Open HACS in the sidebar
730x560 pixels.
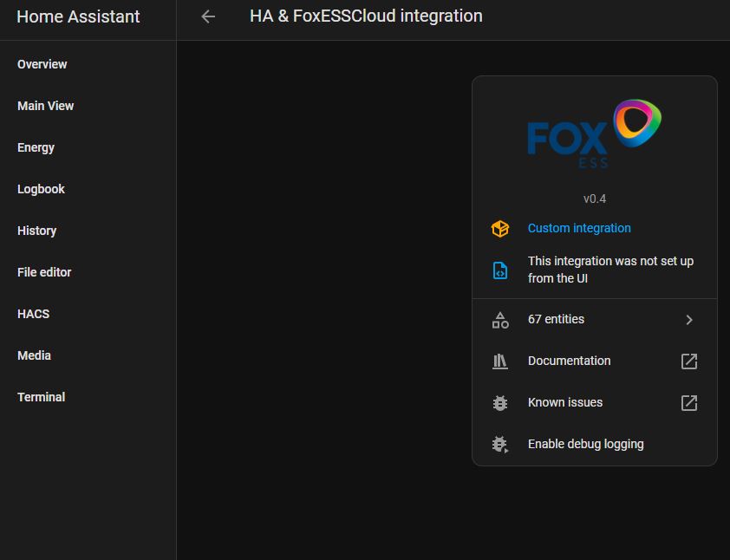click(34, 314)
